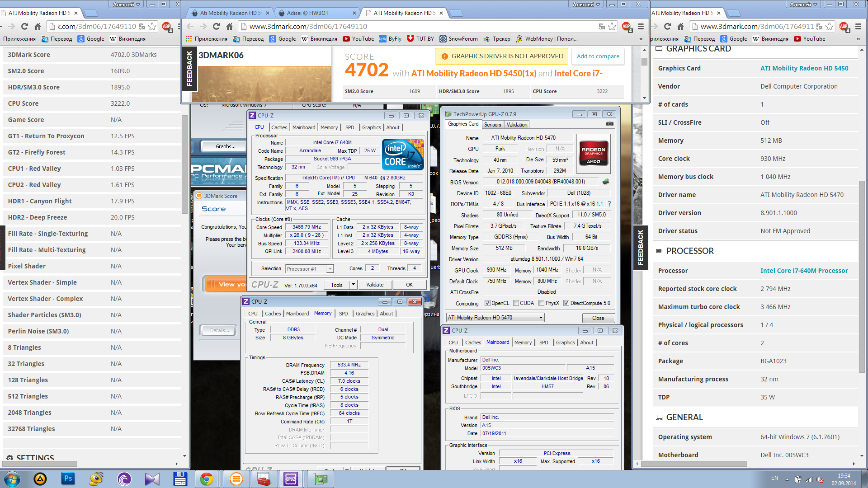
Task: Open the Processor #1 selection dropdown in CPU-Z
Action: (x=310, y=269)
